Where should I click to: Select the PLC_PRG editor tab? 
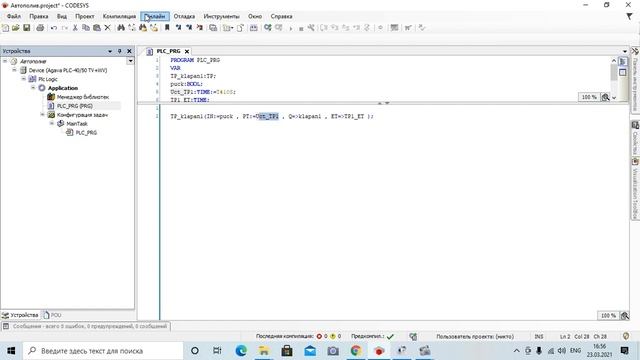168,51
